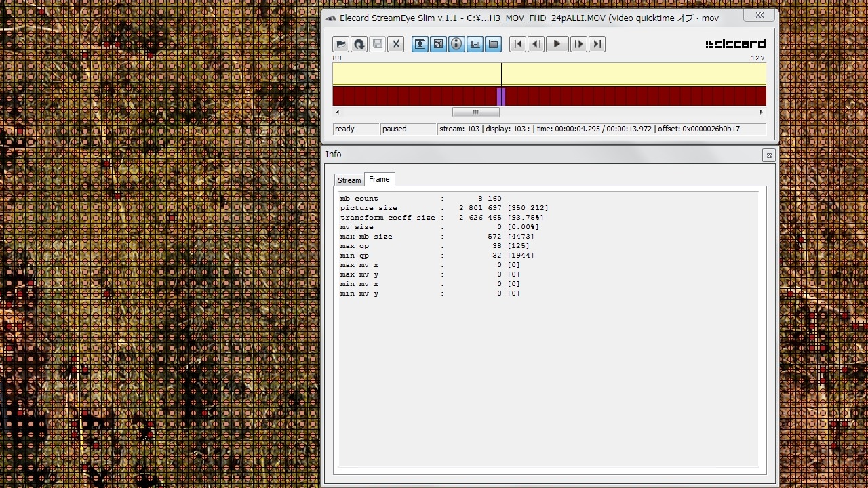The width and height of the screenshot is (868, 488).
Task: Click the timeline scrollbar right arrow
Action: pyautogui.click(x=761, y=113)
